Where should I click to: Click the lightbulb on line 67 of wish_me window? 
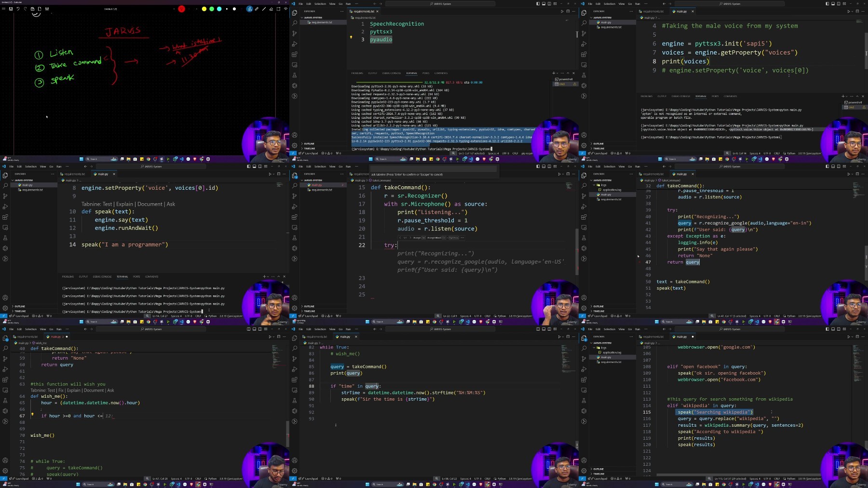tap(32, 414)
